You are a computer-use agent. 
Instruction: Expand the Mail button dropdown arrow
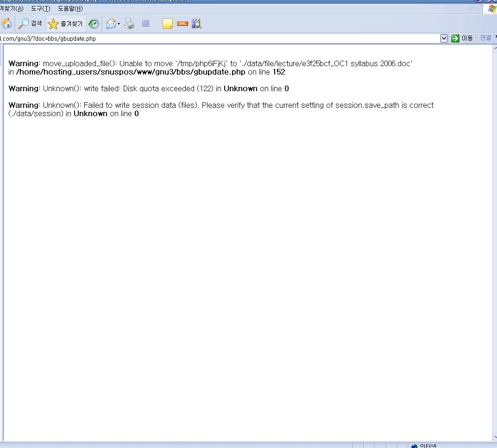(x=119, y=24)
